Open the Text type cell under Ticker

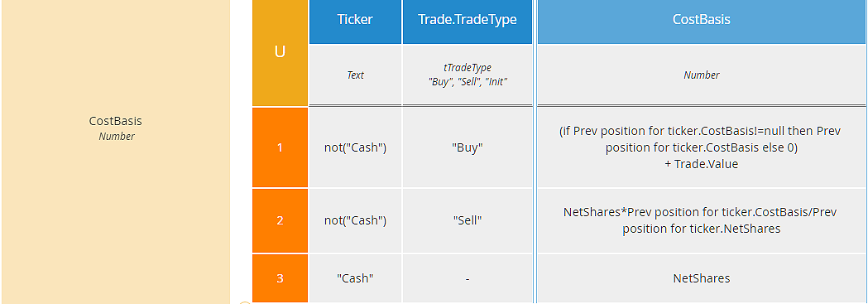[x=355, y=75]
